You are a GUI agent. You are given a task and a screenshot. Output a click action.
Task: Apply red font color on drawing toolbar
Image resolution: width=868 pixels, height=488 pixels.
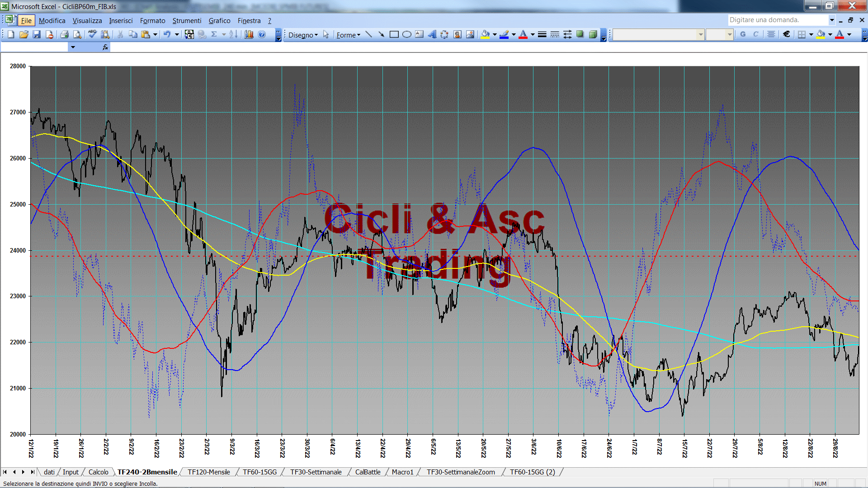tap(523, 34)
